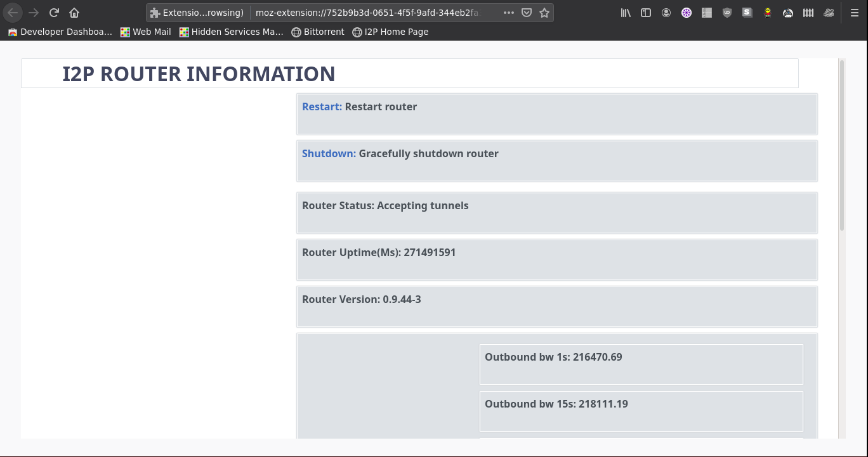Reload the current page
The image size is (868, 457).
coord(55,13)
